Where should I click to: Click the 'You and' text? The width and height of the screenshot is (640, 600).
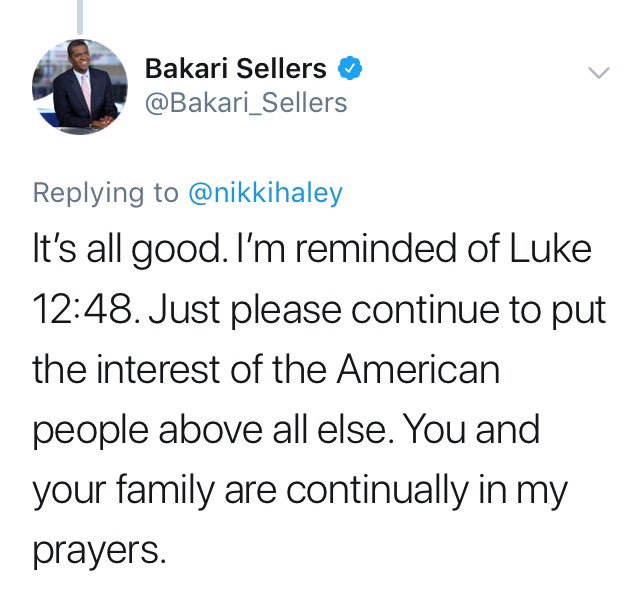473,429
